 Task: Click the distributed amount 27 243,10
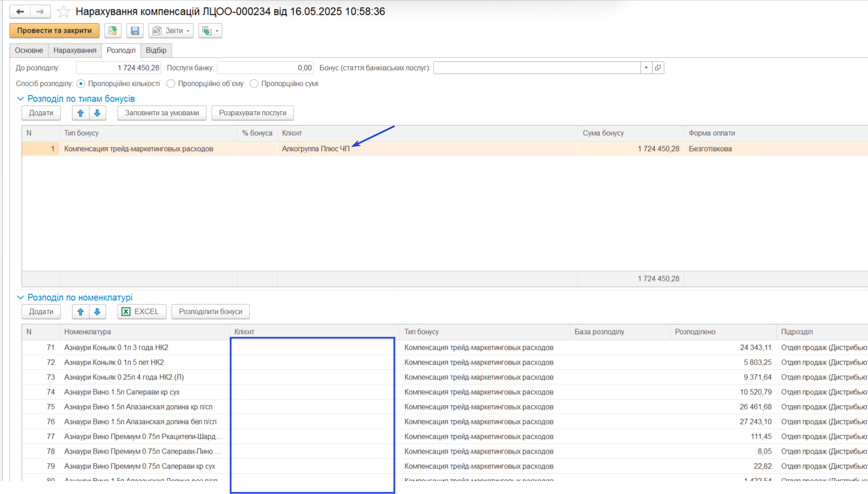point(755,422)
